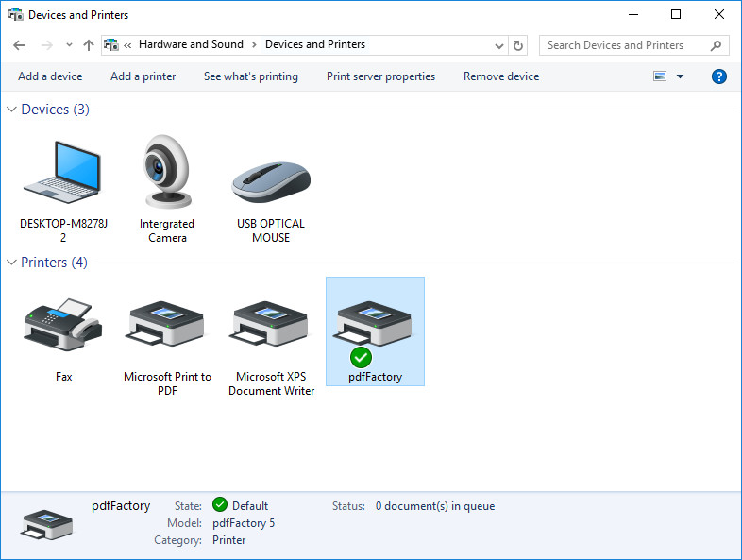This screenshot has height=560, width=742.
Task: Click the address bar location icon
Action: [111, 45]
